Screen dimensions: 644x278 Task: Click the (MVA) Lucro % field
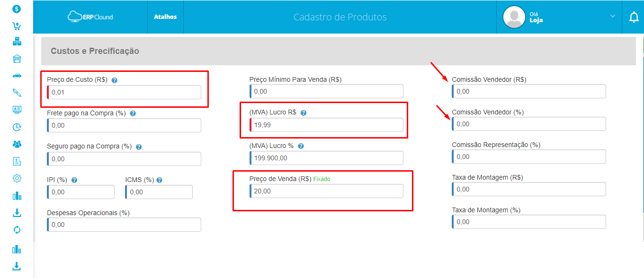click(x=326, y=158)
